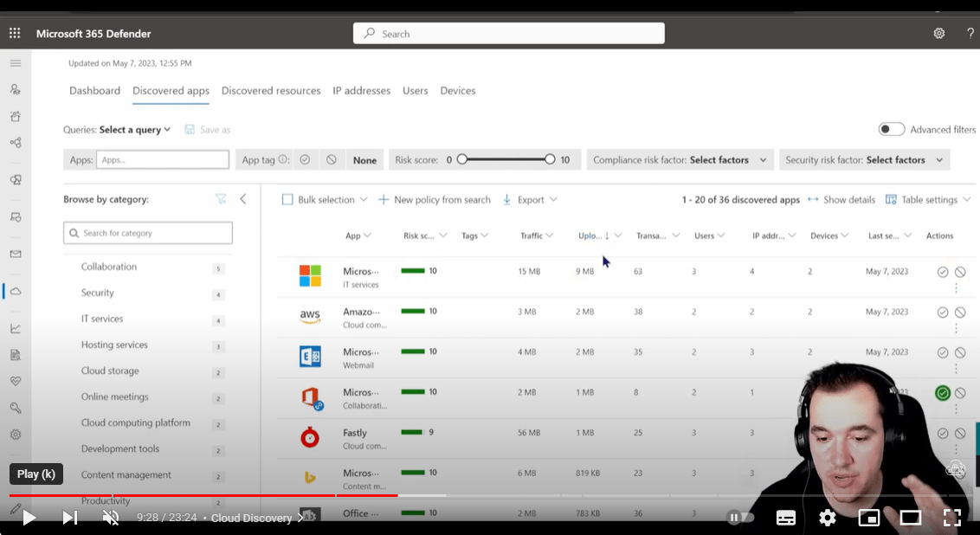Select the Cloud storage category

110,371
